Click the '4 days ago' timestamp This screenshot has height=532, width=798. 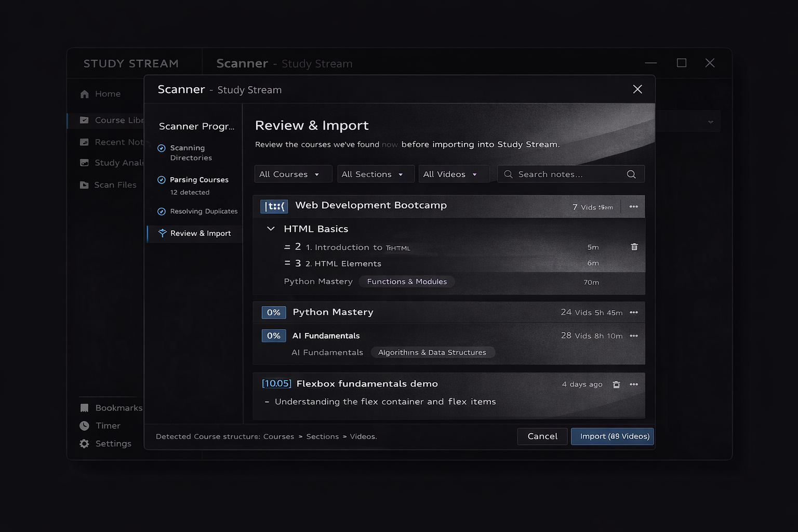coord(582,384)
